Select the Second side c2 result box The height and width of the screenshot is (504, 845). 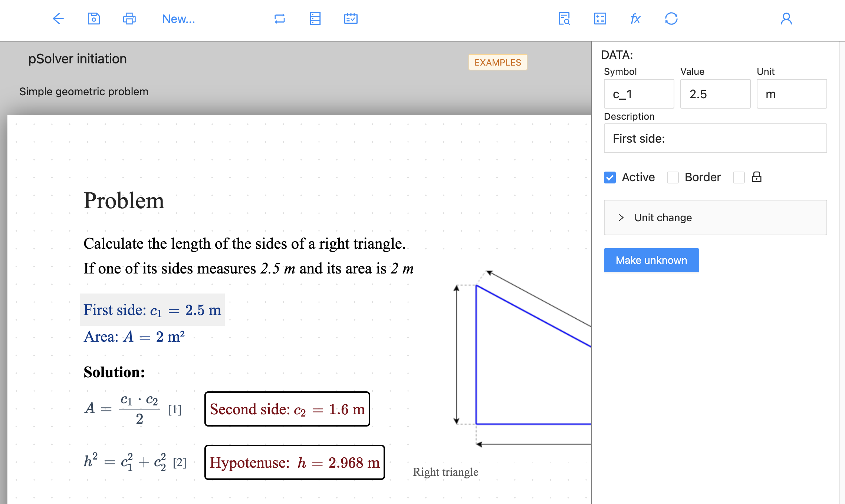click(287, 409)
